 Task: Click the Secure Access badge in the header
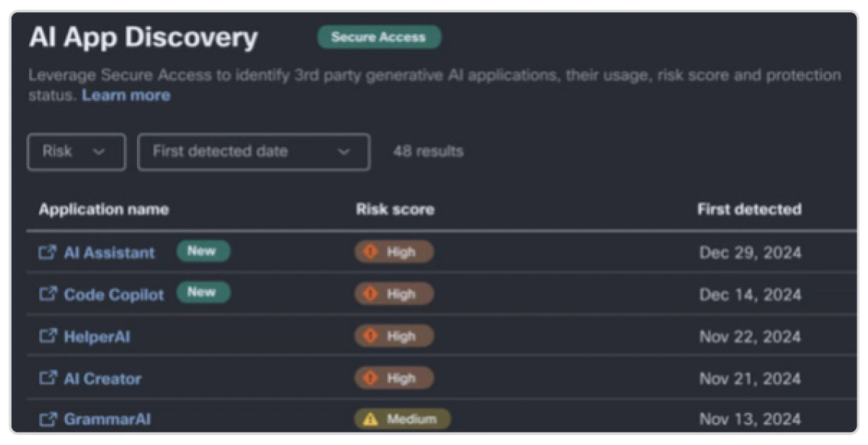[x=380, y=37]
